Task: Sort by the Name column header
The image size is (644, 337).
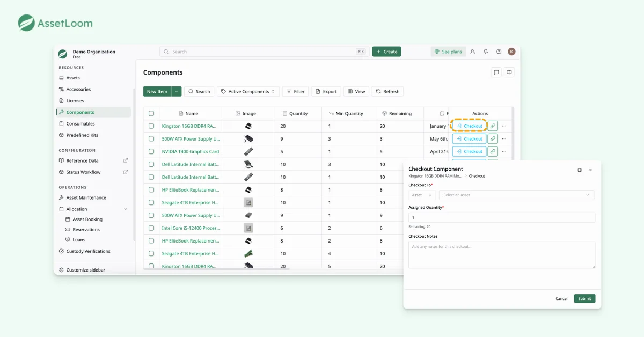Action: [192, 113]
